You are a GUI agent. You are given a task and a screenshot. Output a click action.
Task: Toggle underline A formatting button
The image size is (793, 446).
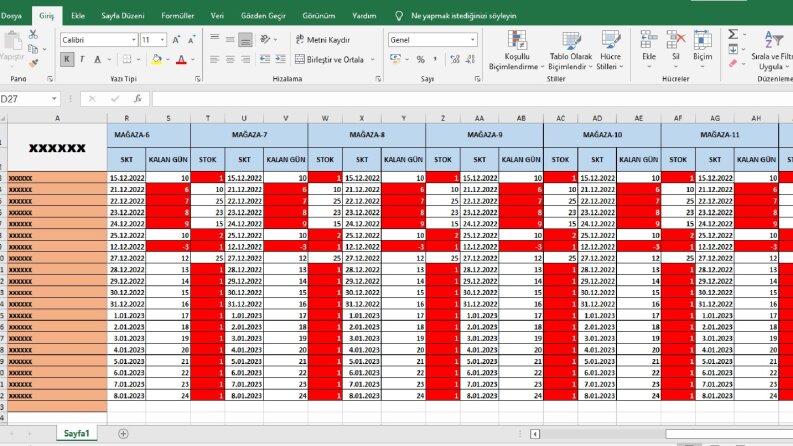click(98, 60)
